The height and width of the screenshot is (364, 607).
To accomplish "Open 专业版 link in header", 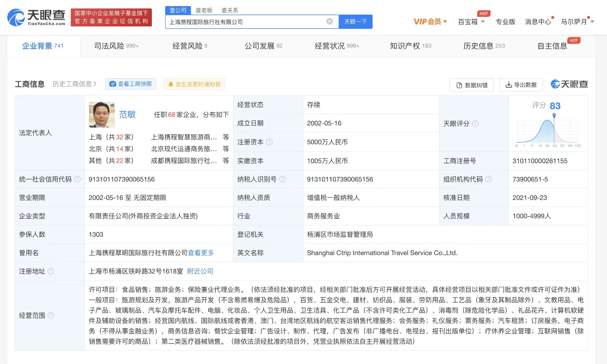I will point(505,22).
